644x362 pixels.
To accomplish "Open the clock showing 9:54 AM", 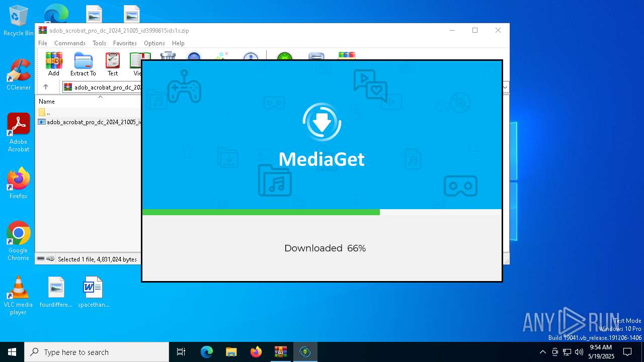I will tap(601, 352).
